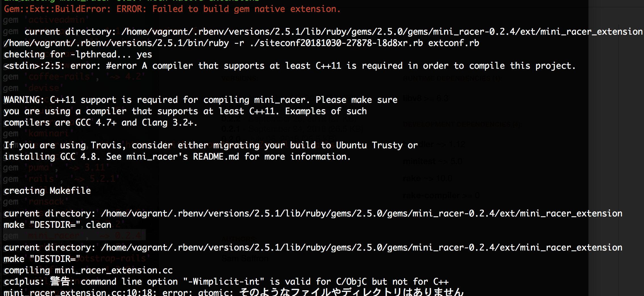Click the extconf.rb filename
This screenshot has height=296, width=644.
(x=453, y=43)
